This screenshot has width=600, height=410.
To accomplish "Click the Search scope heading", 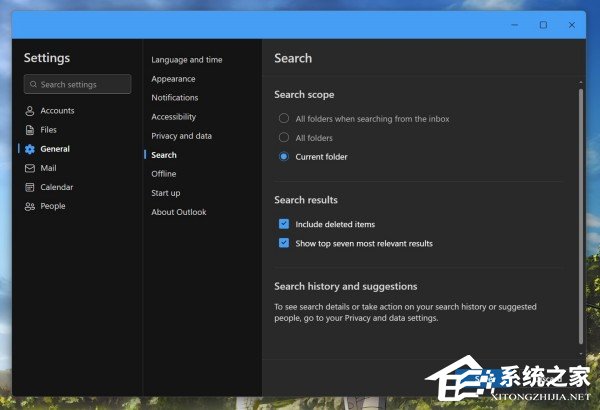I will click(304, 95).
